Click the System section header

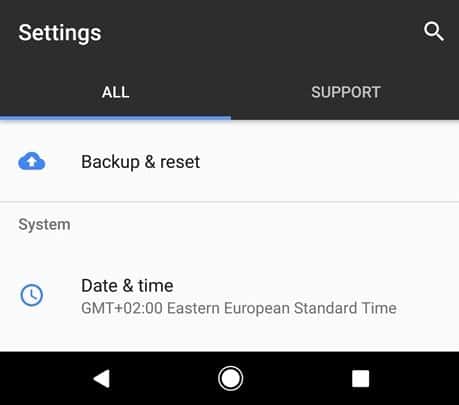(44, 225)
